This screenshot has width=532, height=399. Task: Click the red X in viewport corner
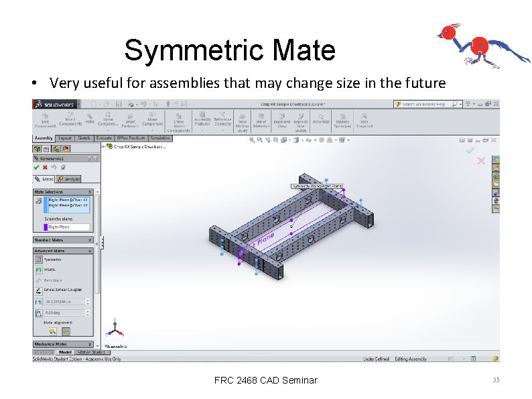tap(481, 161)
